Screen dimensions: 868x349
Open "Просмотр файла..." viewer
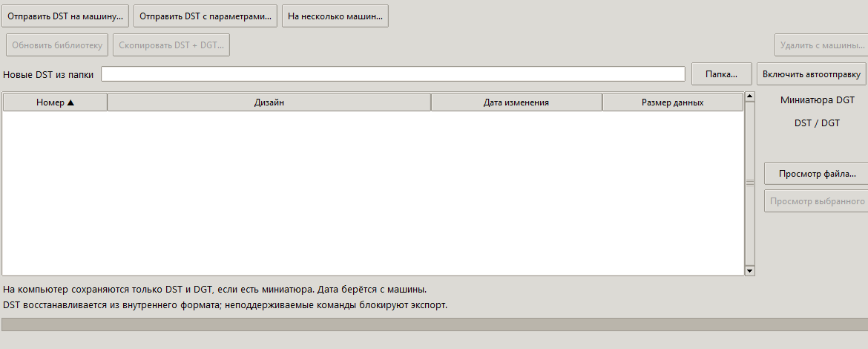click(817, 174)
